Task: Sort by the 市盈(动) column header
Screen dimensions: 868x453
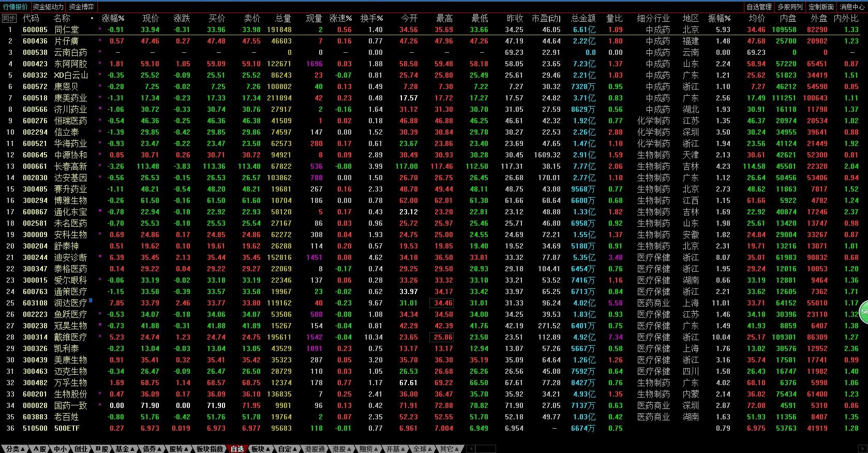Action: click(x=546, y=18)
